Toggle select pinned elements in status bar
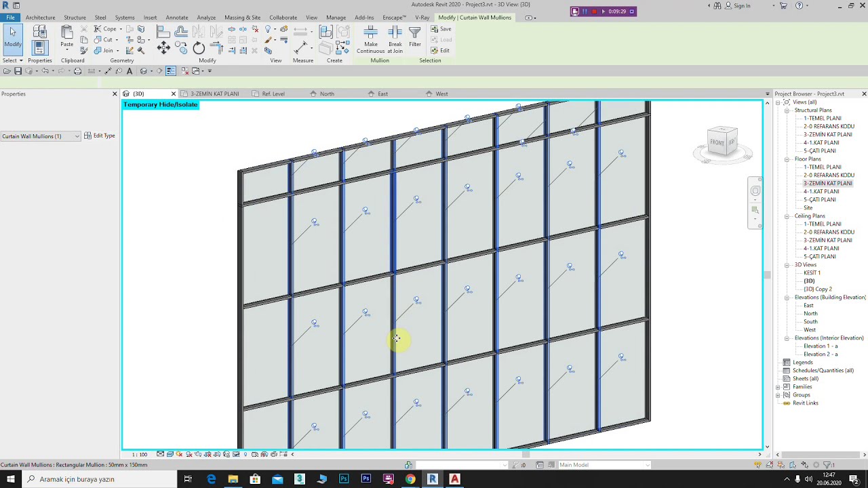 click(x=781, y=465)
